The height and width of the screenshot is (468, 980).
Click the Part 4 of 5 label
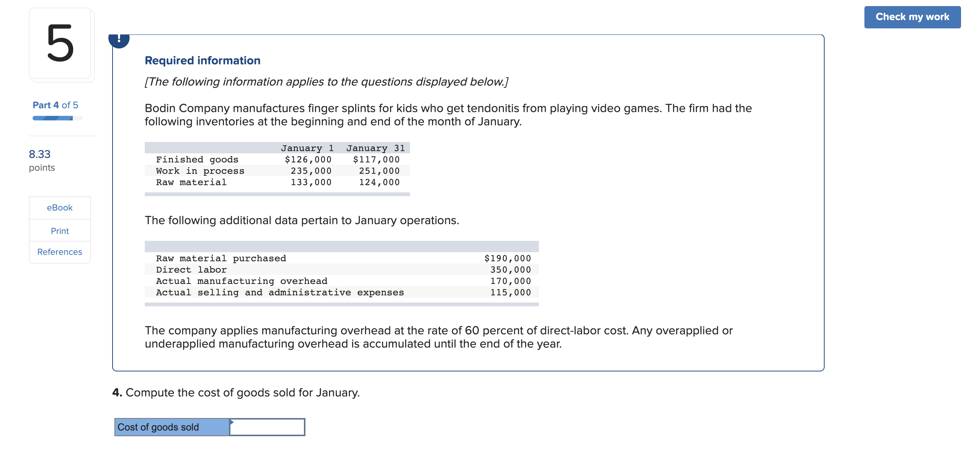pyautogui.click(x=56, y=105)
